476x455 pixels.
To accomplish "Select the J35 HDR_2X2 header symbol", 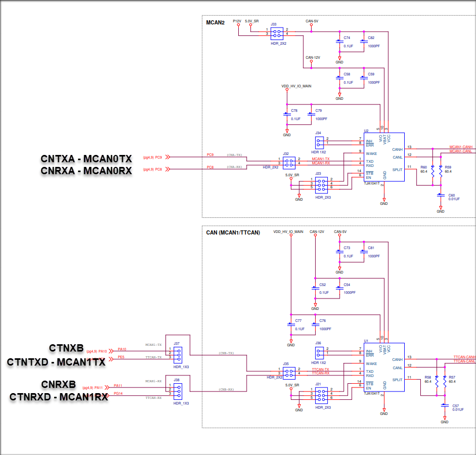I will 289,373.
